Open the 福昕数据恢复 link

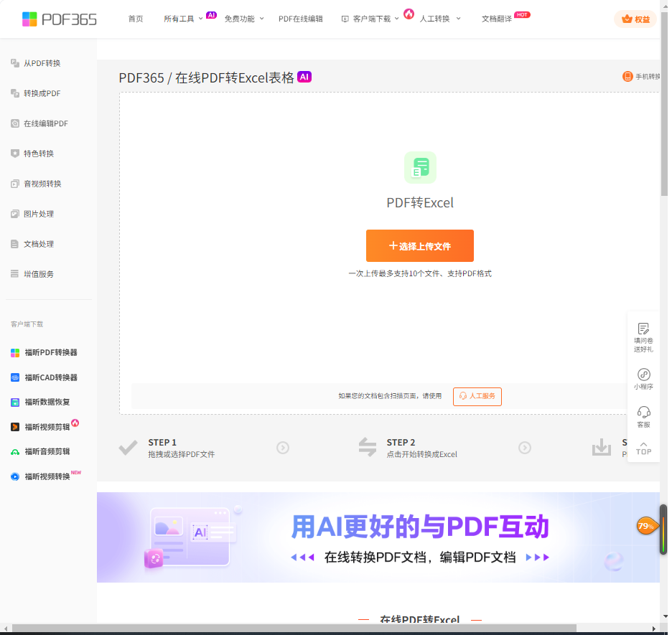47,402
